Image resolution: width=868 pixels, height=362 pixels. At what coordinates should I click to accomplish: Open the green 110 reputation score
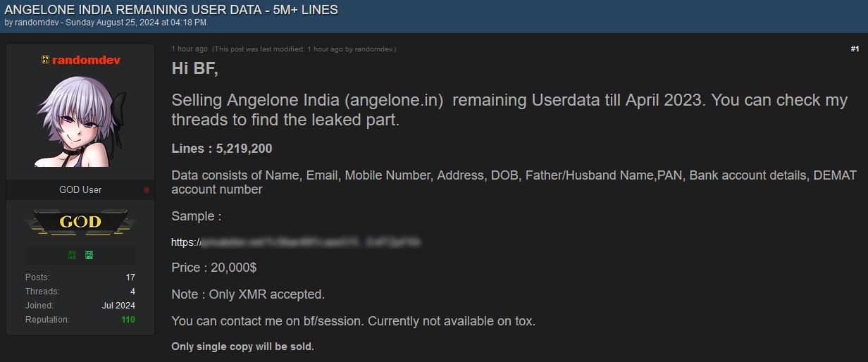tap(128, 320)
